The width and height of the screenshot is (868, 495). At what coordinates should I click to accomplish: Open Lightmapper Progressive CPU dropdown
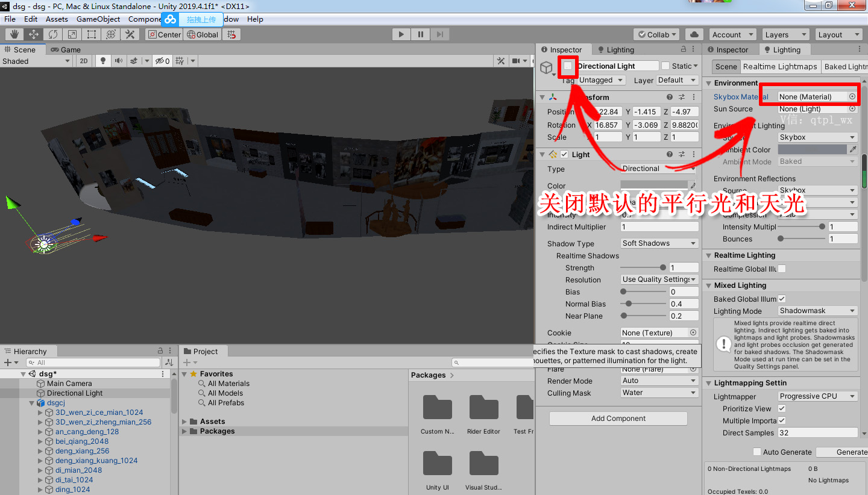(x=817, y=396)
